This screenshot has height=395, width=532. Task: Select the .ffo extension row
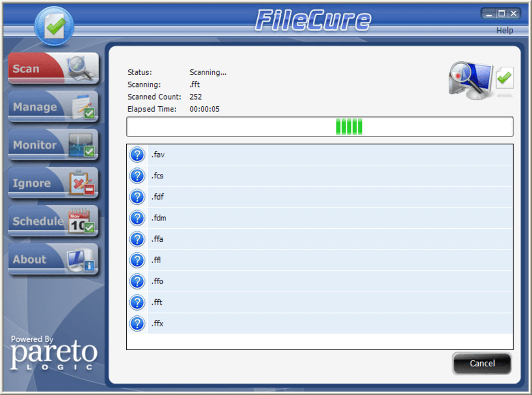[x=320, y=281]
